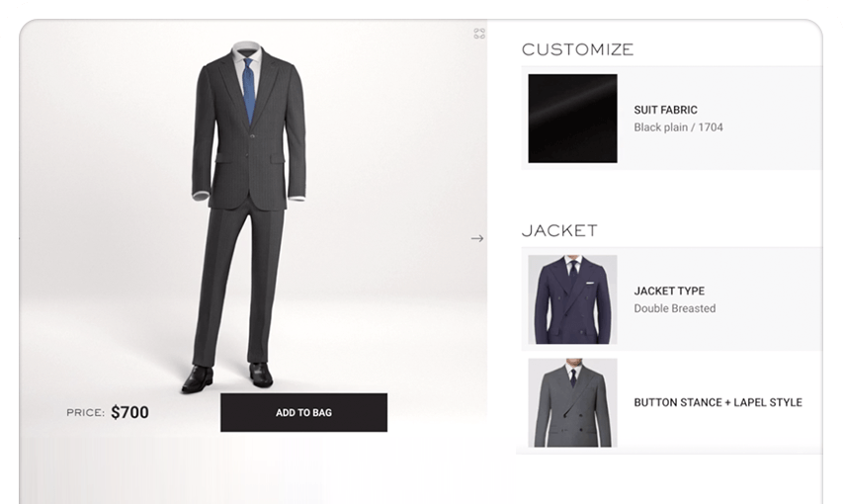The height and width of the screenshot is (504, 845).
Task: Click the 'Black plain / 1704' fabric text
Action: [678, 127]
